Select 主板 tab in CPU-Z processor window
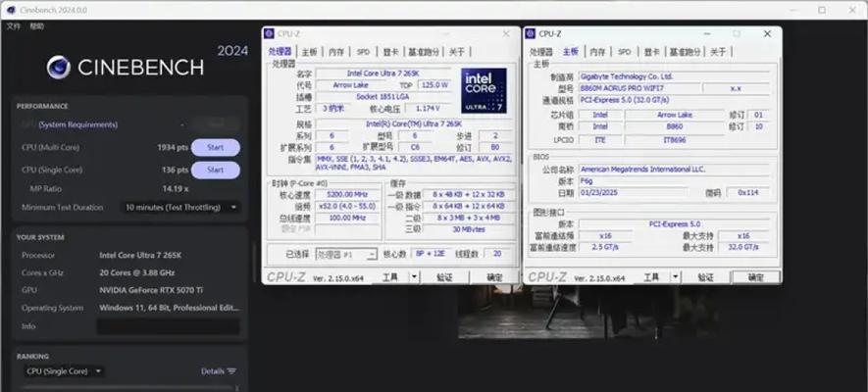This screenshot has height=392, width=868. click(x=309, y=52)
